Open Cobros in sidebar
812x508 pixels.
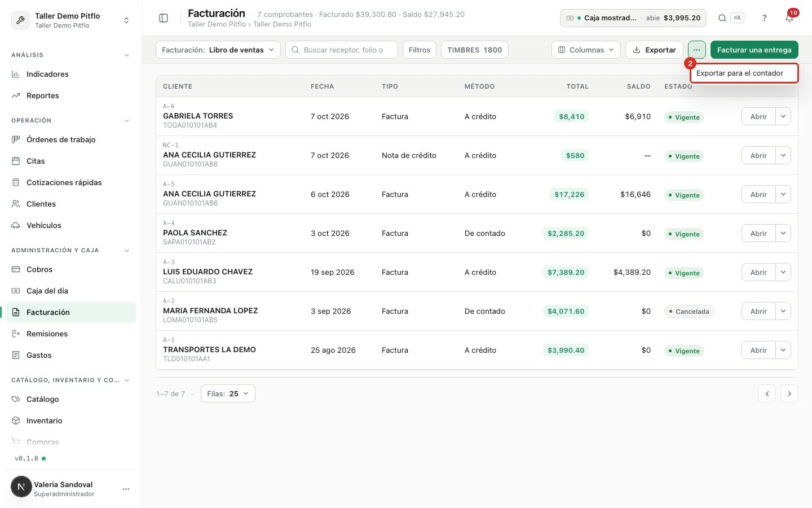(x=70, y=269)
